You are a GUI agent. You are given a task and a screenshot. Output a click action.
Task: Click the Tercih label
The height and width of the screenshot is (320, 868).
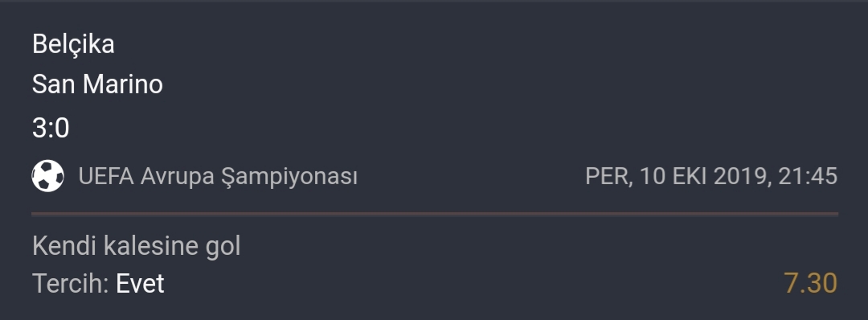click(x=70, y=284)
